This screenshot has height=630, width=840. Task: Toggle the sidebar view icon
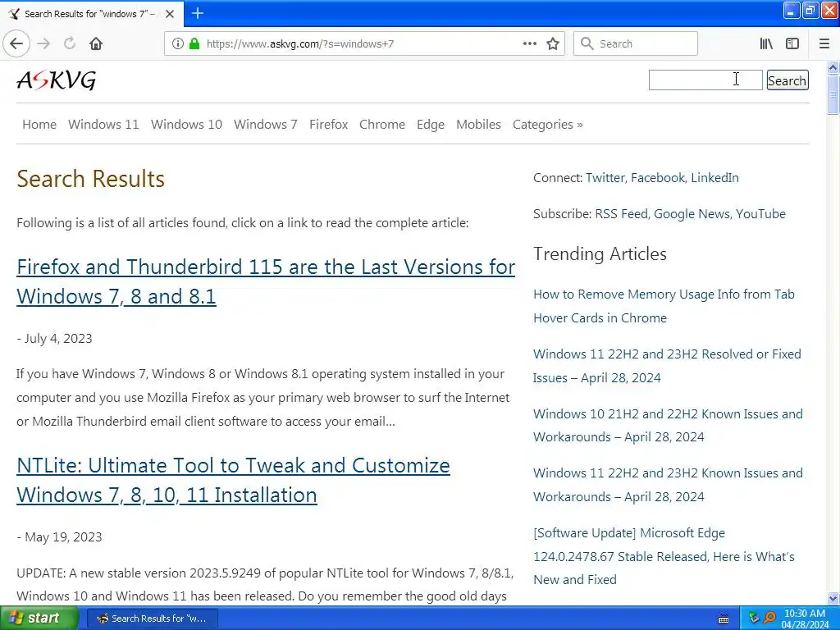tap(792, 43)
